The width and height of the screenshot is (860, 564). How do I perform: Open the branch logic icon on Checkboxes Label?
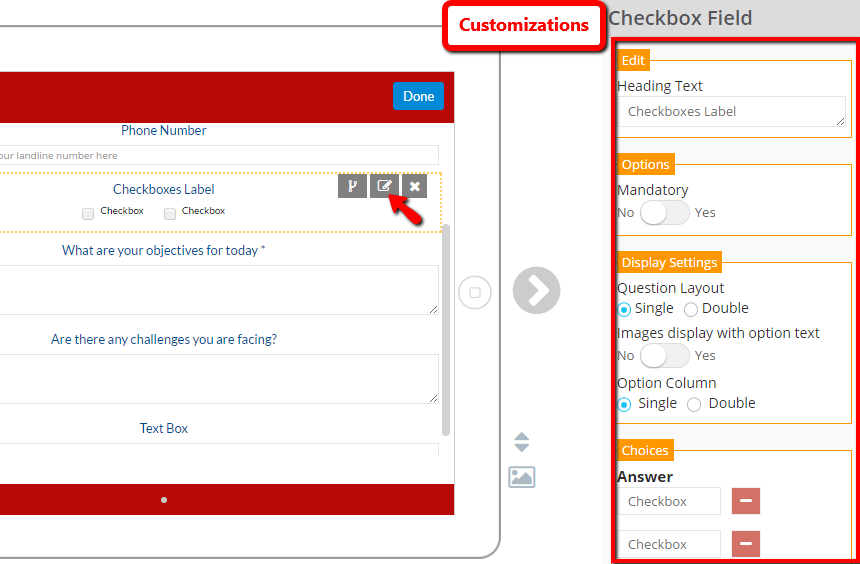352,187
